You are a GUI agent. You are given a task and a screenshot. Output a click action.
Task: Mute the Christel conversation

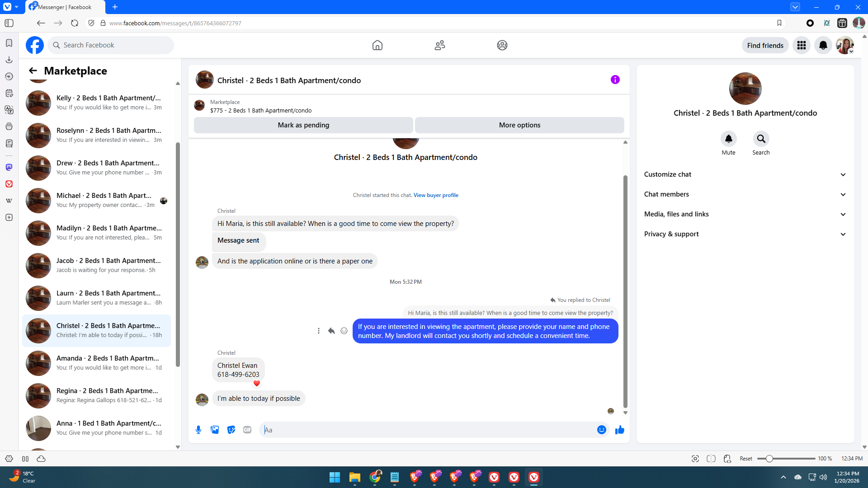pos(728,139)
